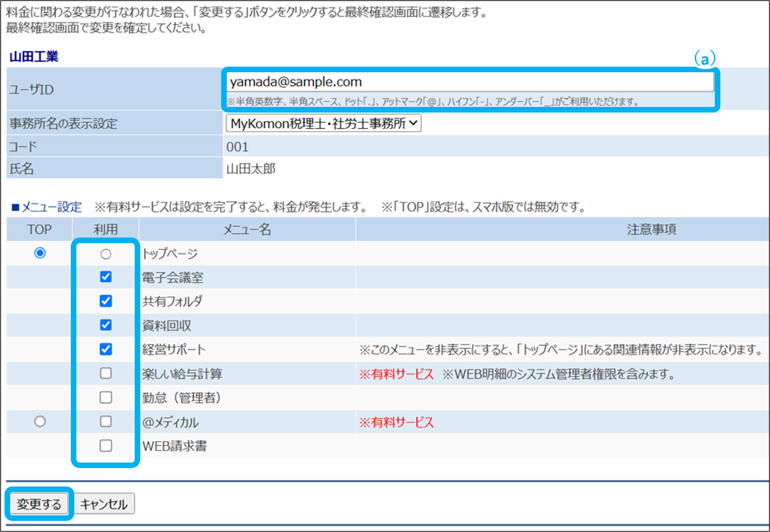Open the 事務所名の表示設定 dropdown
The image size is (770, 532).
[323, 123]
